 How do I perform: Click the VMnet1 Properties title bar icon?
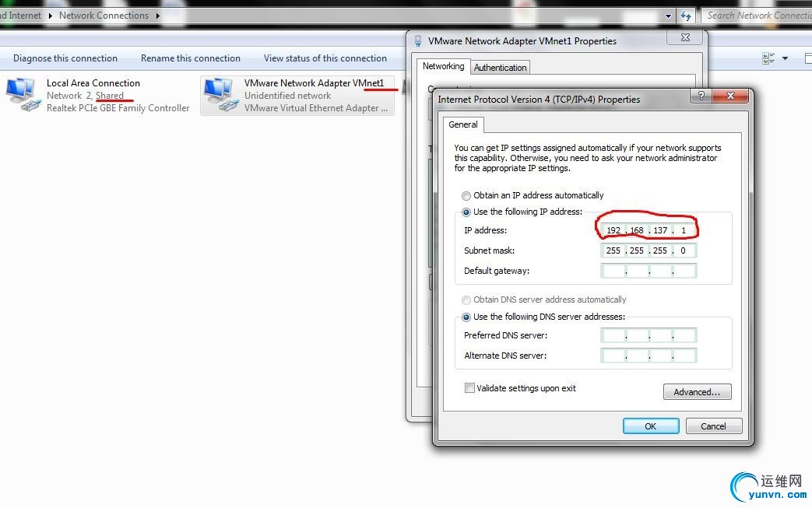click(x=418, y=41)
